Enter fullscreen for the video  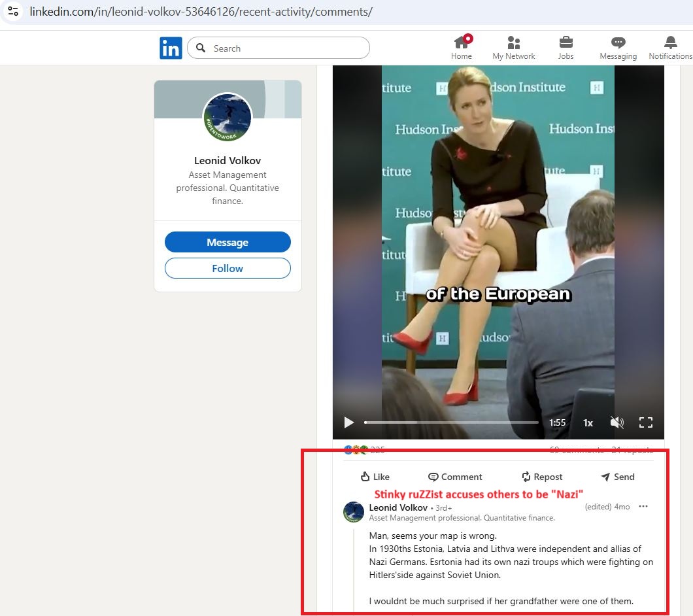645,422
